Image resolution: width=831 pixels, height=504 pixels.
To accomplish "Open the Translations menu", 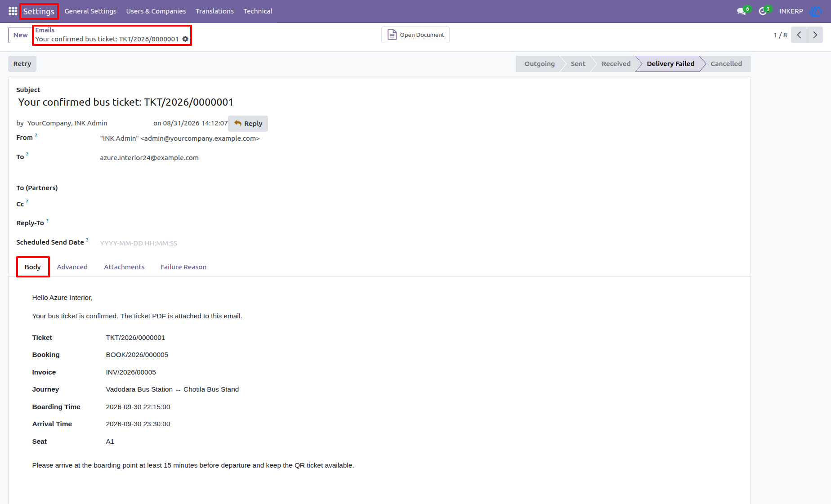I will (214, 11).
